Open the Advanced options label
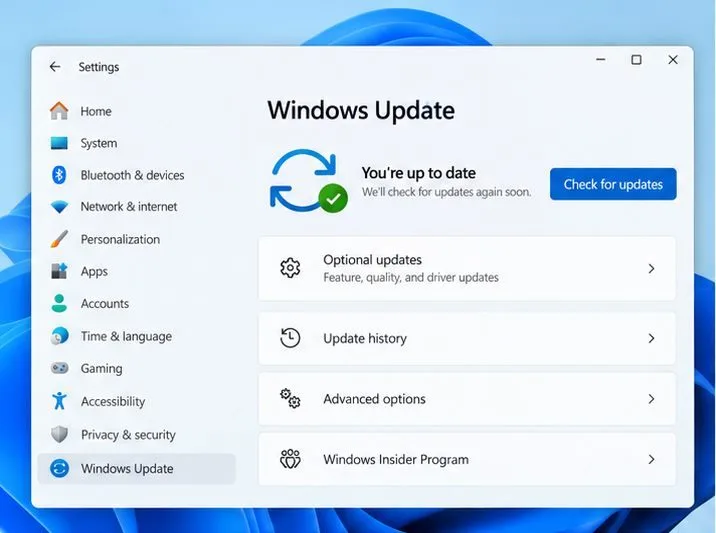Image resolution: width=716 pixels, height=533 pixels. click(374, 399)
